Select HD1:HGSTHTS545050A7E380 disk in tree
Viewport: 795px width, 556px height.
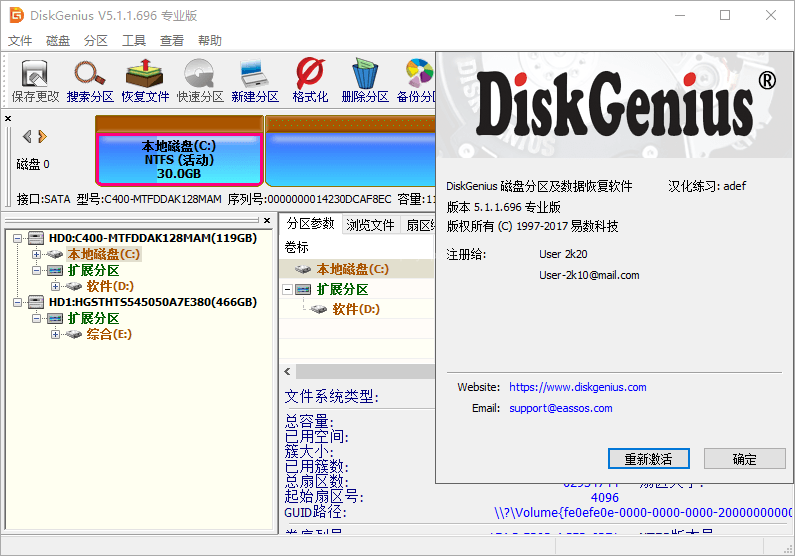152,302
